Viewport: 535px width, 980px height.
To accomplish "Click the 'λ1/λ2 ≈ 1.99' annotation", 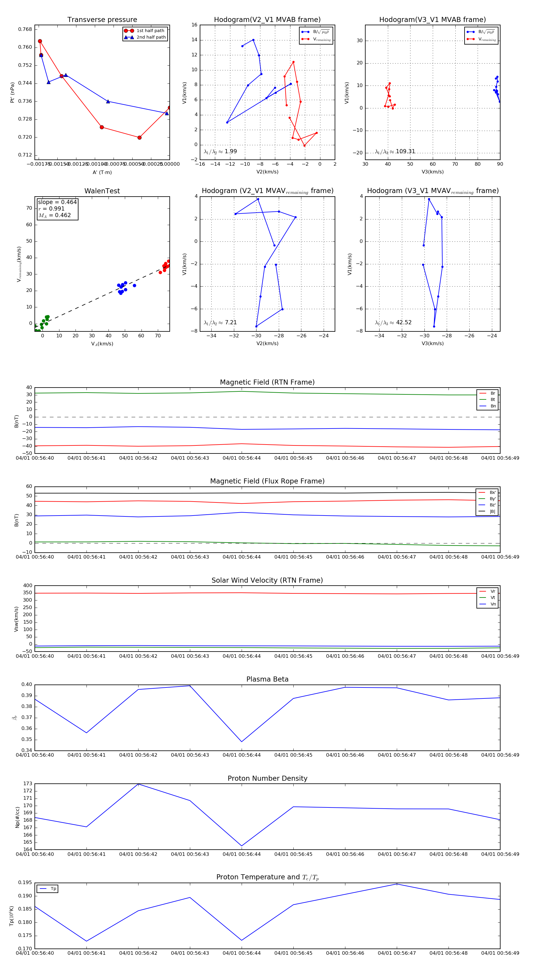I will 220,151.
